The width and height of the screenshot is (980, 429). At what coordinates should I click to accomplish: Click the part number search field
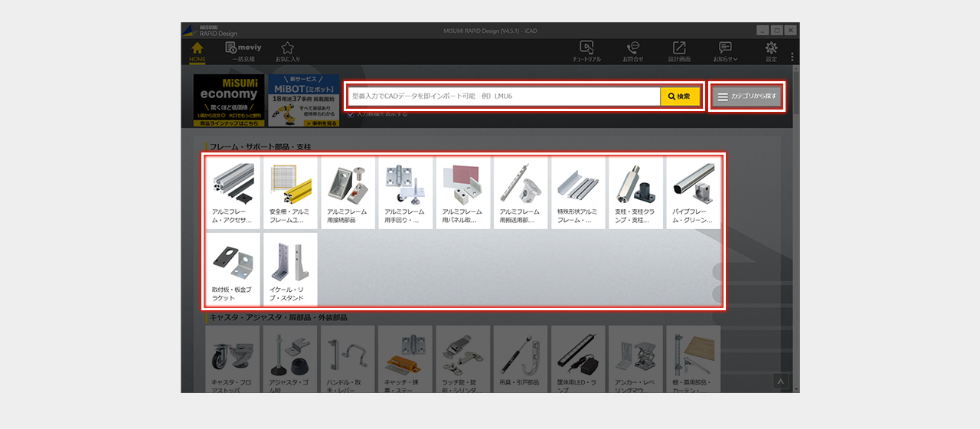click(504, 97)
